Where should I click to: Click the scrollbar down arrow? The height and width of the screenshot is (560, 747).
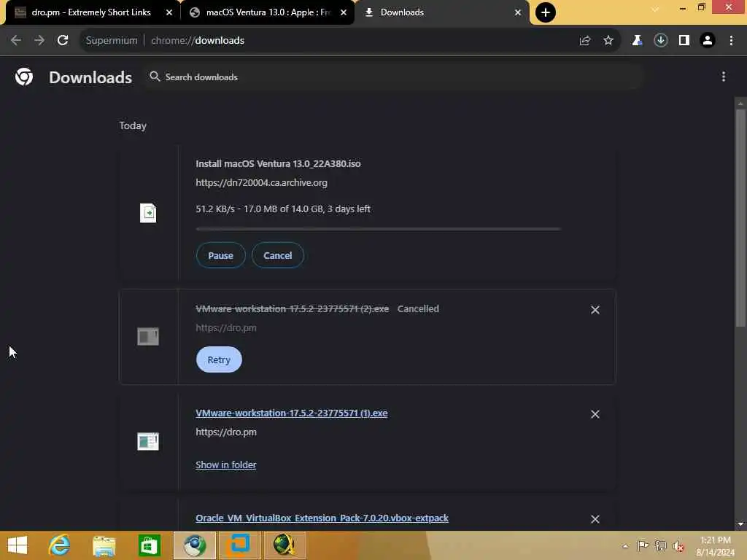(x=740, y=524)
